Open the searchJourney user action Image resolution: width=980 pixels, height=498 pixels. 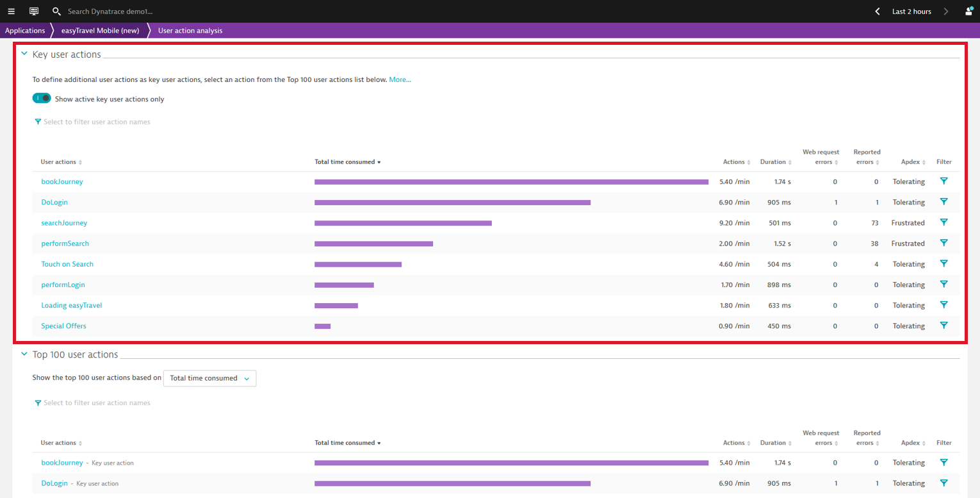pyautogui.click(x=64, y=223)
